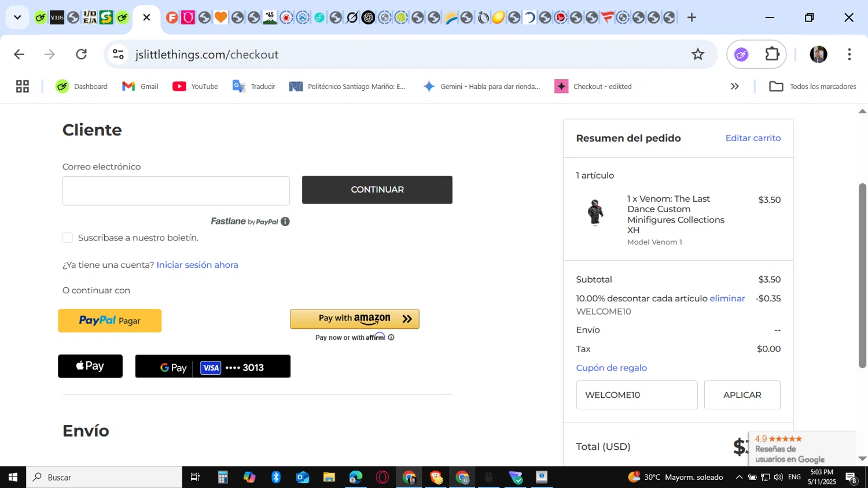Click the Venom minifigure product thumbnail
The height and width of the screenshot is (488, 868).
pyautogui.click(x=595, y=212)
